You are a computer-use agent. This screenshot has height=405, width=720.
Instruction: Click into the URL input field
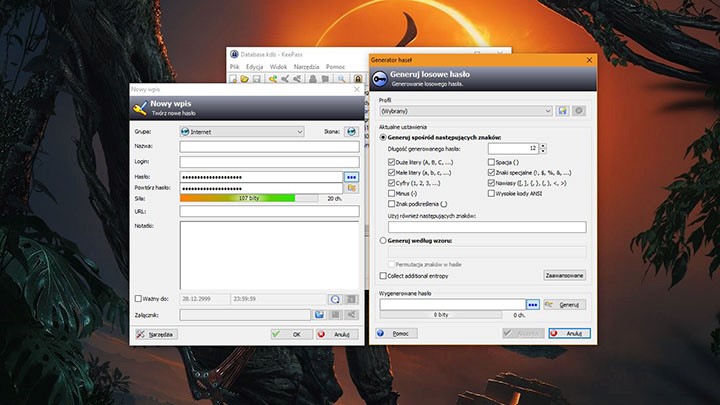[x=269, y=211]
